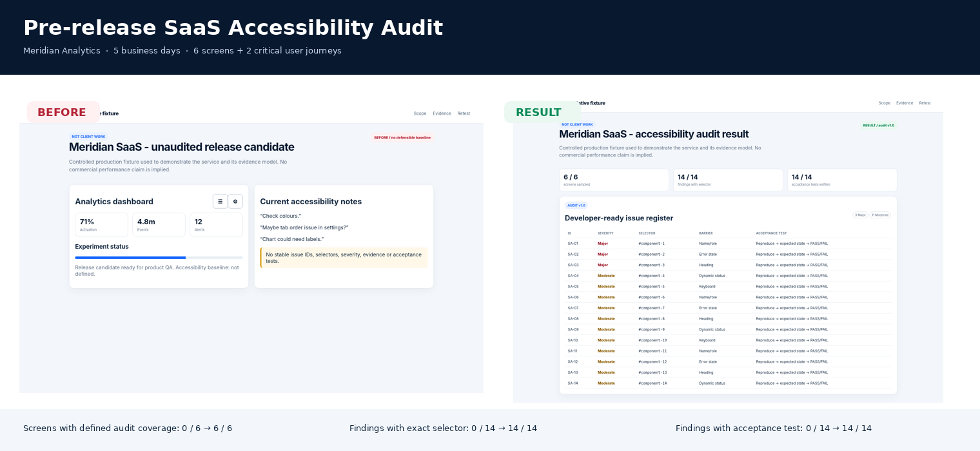Image resolution: width=980 pixels, height=451 pixels.
Task: Click 'Meridian SaaS - accessibility audit result' heading
Action: 654,134
